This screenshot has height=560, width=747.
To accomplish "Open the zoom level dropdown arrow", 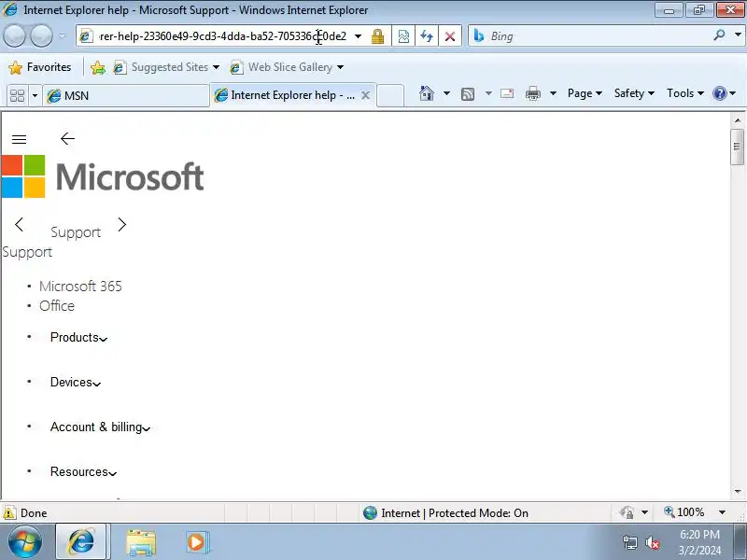I will [722, 512].
